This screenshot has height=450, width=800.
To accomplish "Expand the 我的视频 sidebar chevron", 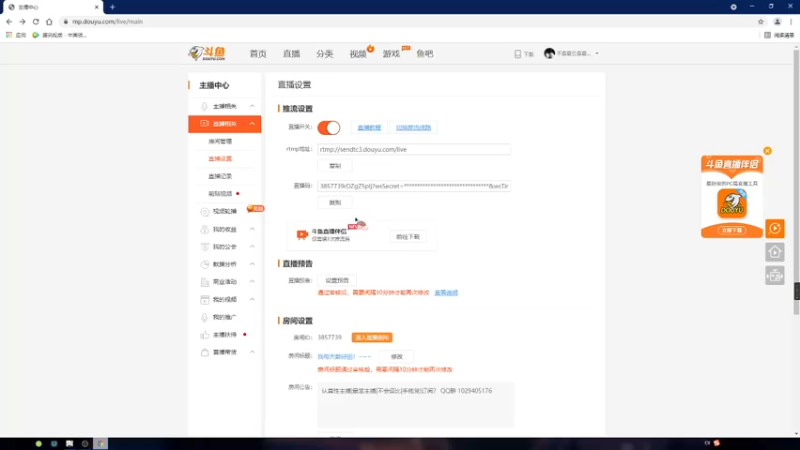I will (252, 299).
